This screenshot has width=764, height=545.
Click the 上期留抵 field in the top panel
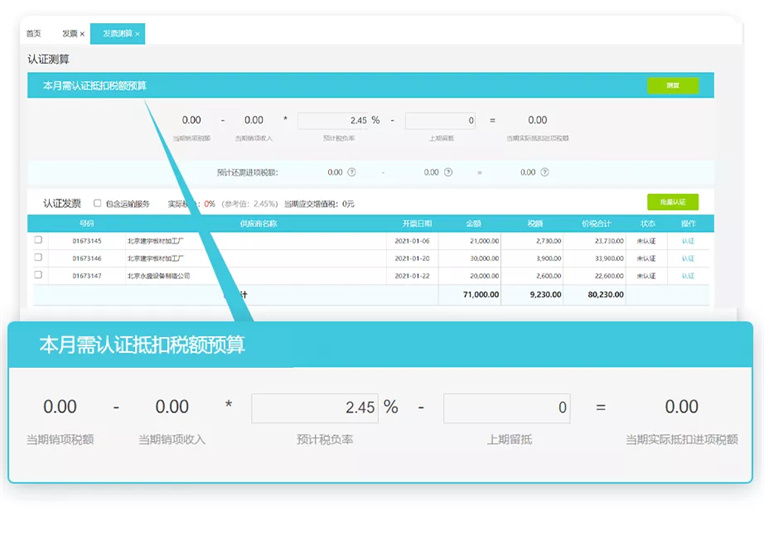(440, 121)
